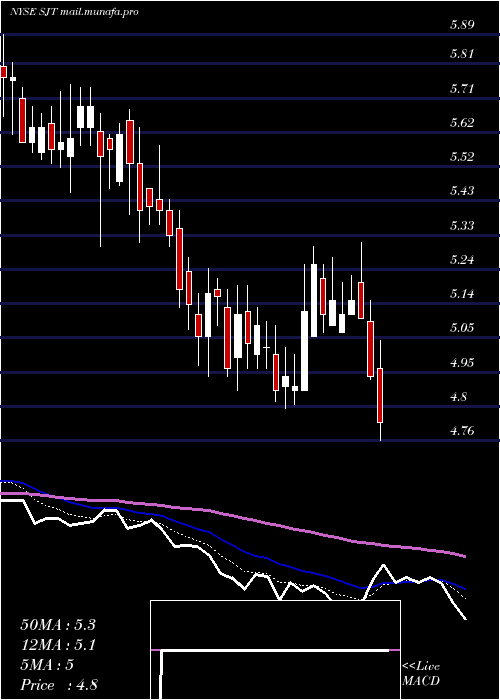Click the 5.24 price axis label

pyautogui.click(x=462, y=260)
